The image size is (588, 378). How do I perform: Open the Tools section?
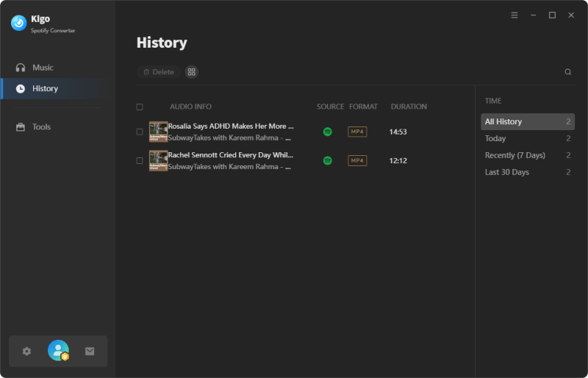pos(58,127)
